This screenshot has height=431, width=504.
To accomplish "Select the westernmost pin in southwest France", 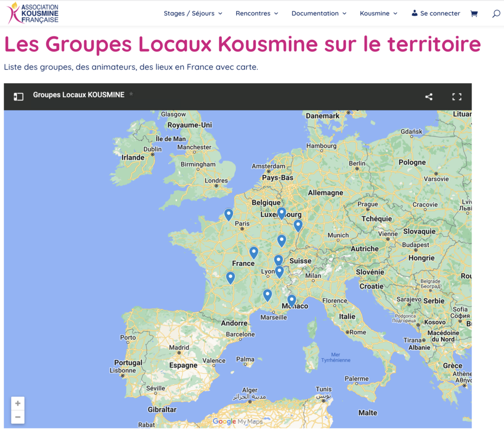I will (230, 278).
